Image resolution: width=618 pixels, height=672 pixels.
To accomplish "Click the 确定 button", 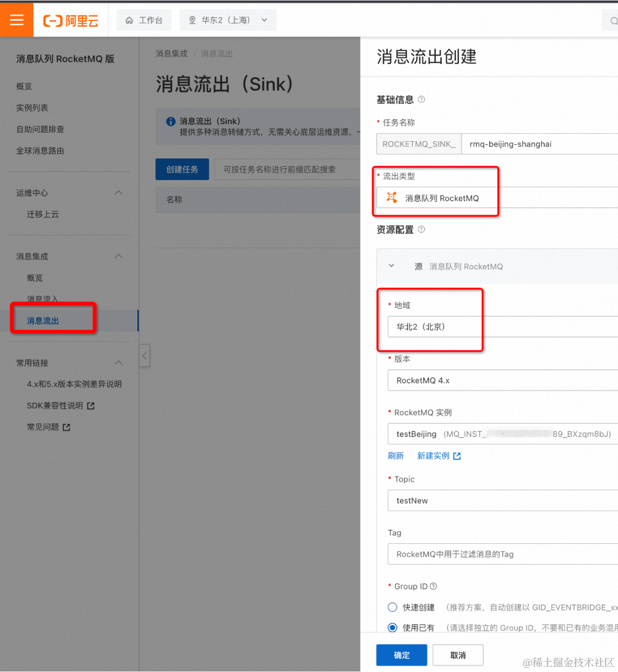I will click(402, 655).
